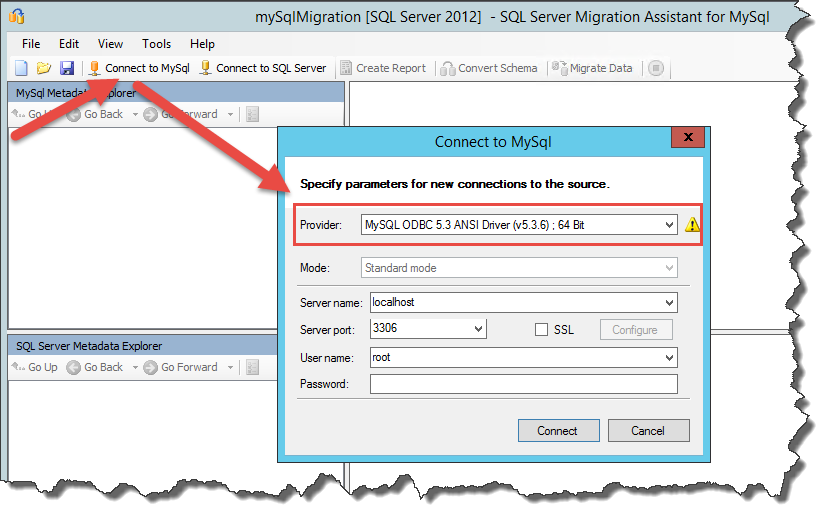Open the Provider driver dropdown
Screen dimensions: 831x521
point(669,225)
